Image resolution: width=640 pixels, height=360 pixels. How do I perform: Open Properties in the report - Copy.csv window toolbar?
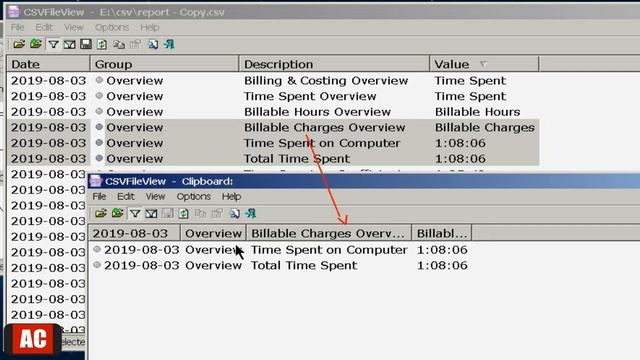(135, 44)
